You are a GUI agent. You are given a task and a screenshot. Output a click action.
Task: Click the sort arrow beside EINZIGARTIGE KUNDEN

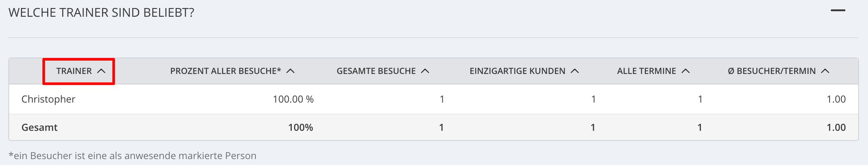[x=575, y=71]
